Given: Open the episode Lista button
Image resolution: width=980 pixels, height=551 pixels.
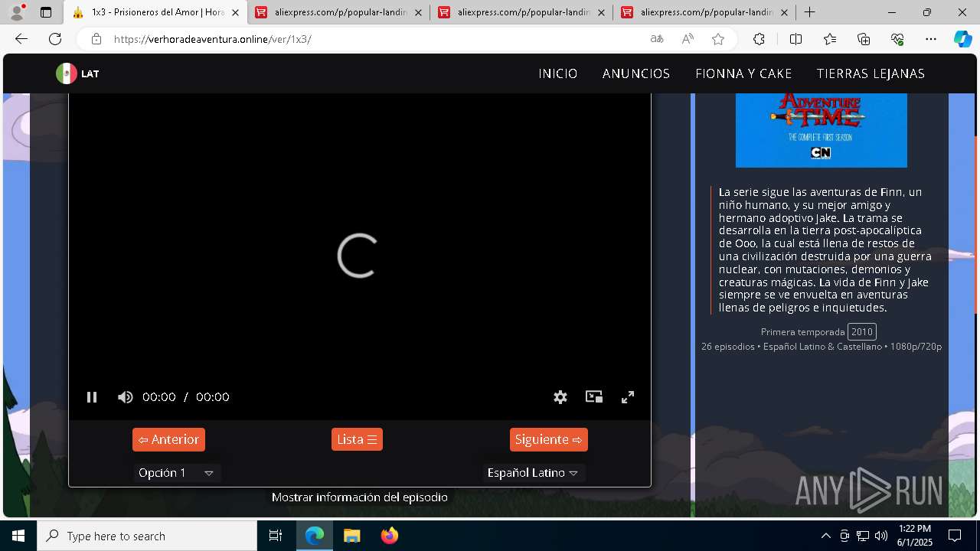Looking at the screenshot, I should pyautogui.click(x=357, y=439).
